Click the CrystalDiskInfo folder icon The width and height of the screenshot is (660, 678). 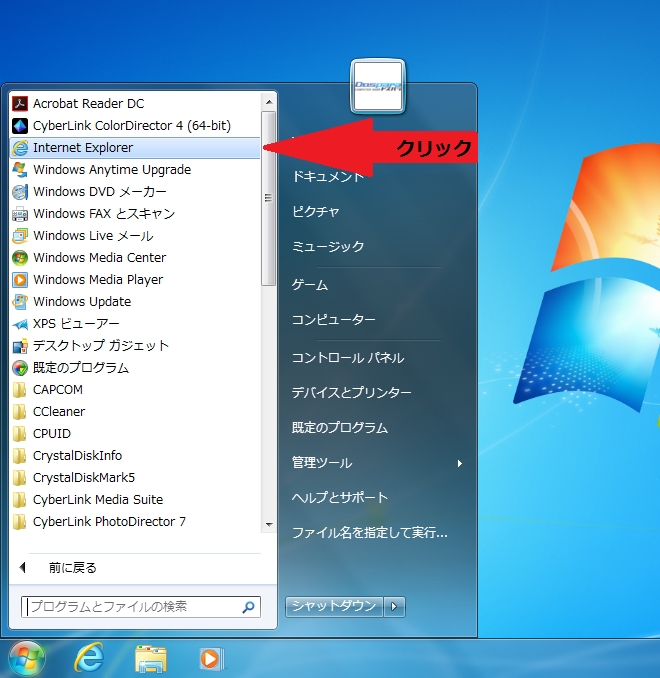tap(19, 456)
